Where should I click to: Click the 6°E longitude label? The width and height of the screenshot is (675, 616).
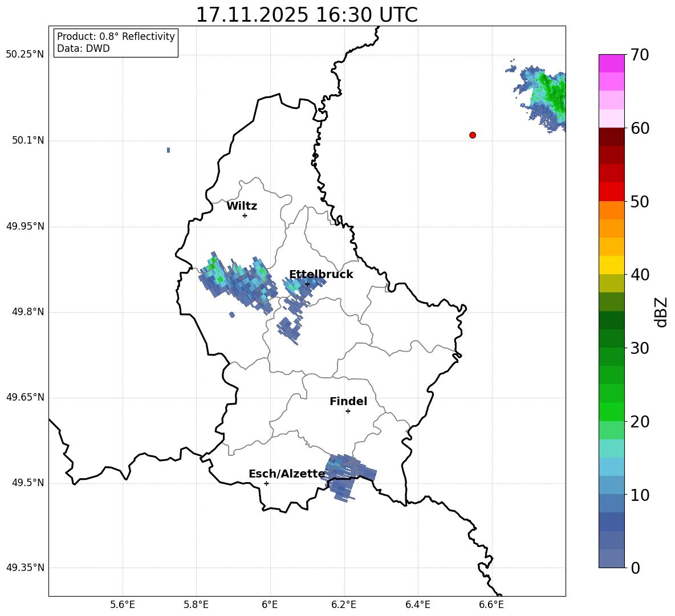point(270,605)
